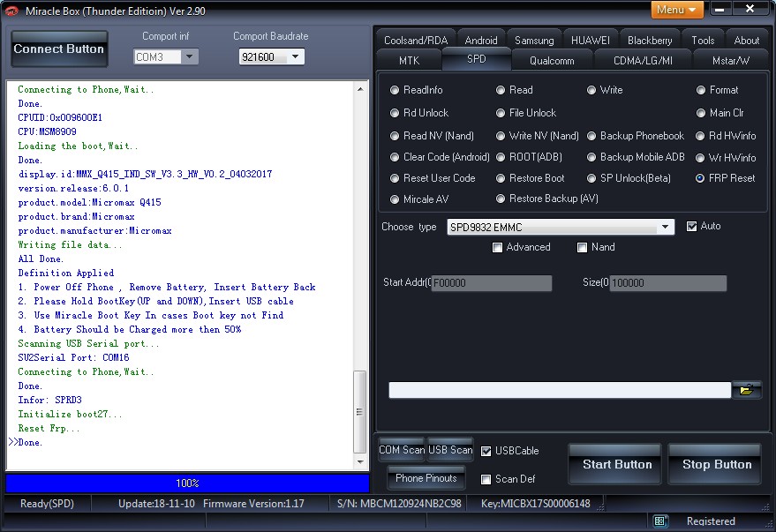776x532 pixels.
Task: Click the Start Addr input field
Action: pyautogui.click(x=492, y=283)
